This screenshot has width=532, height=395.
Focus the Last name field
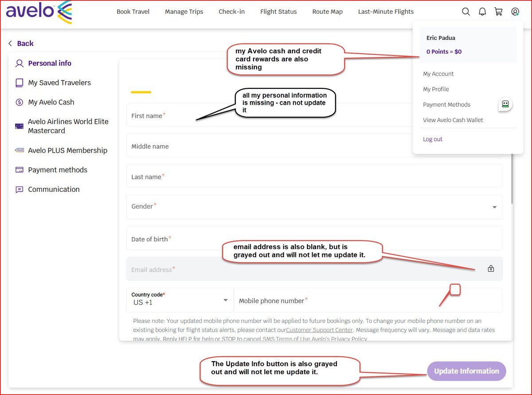[314, 176]
